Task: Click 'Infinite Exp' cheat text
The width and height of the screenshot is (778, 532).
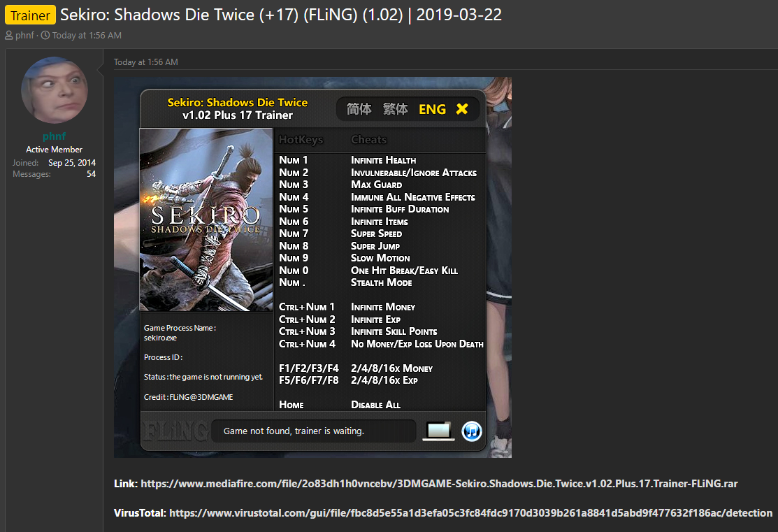Action: pos(375,319)
